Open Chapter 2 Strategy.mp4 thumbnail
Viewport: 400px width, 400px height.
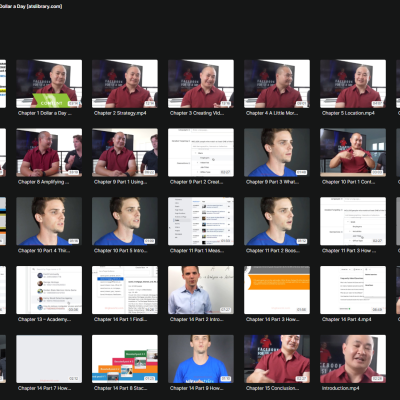tap(125, 84)
